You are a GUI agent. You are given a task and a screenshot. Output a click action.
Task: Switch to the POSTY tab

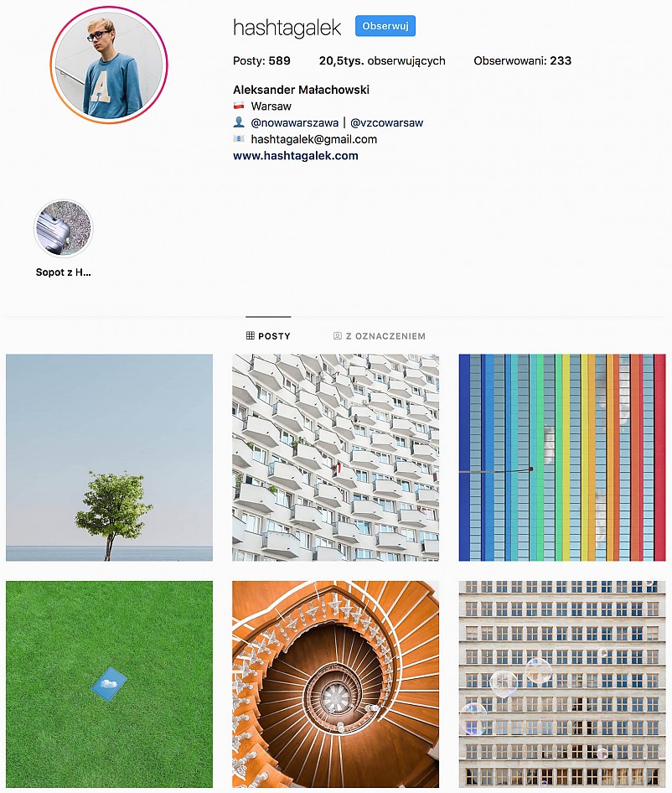(268, 336)
